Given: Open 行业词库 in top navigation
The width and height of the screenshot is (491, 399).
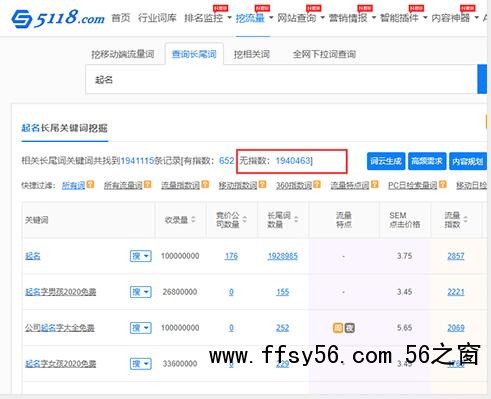Looking at the screenshot, I should (157, 18).
